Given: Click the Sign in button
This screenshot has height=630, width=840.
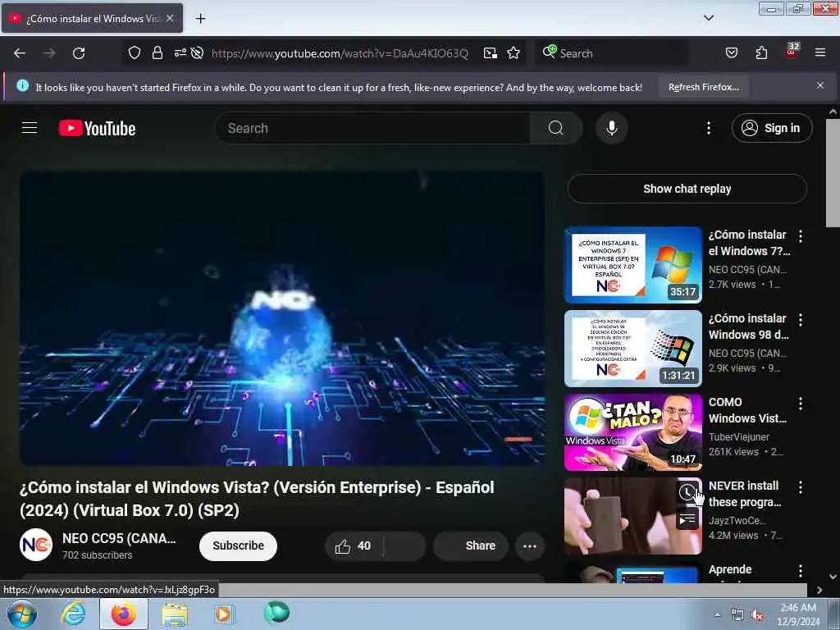Looking at the screenshot, I should pos(772,128).
